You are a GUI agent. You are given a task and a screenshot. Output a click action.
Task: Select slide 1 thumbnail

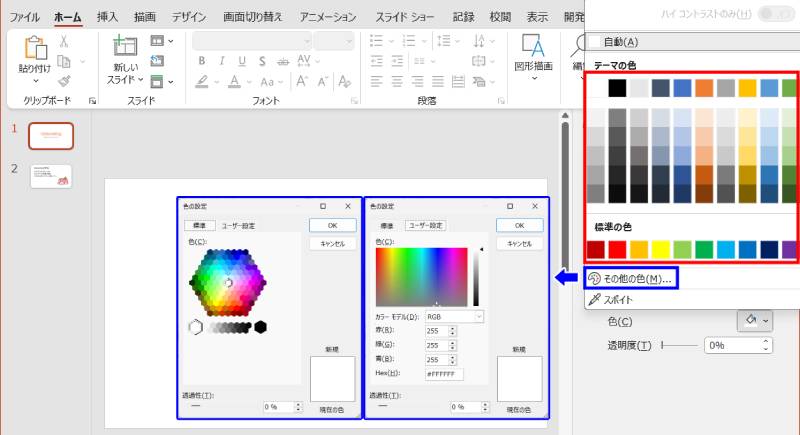pos(51,136)
